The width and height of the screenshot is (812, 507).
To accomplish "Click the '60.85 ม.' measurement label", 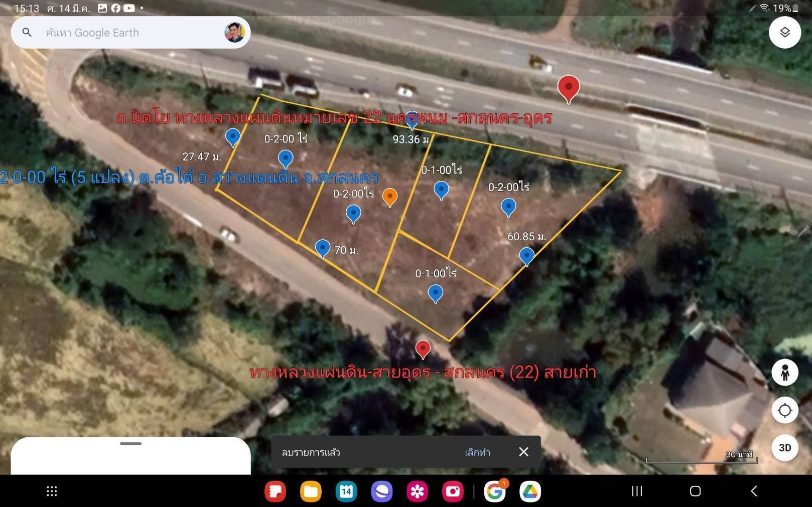I will coord(526,236).
